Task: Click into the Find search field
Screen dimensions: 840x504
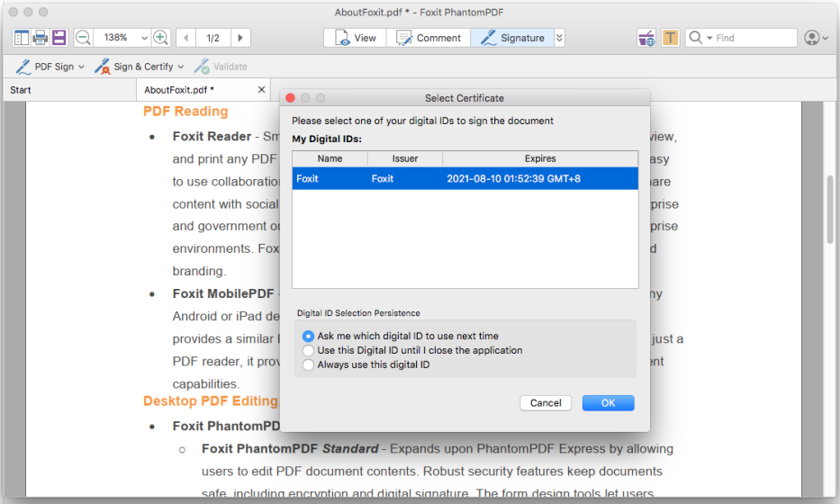Action: [x=754, y=38]
